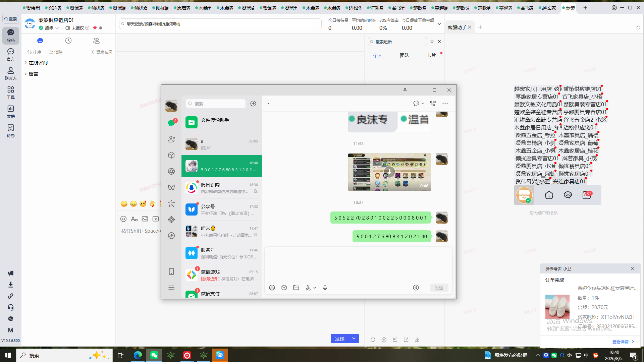The width and height of the screenshot is (644, 362).
Task: Open 联系人 contacts in left sidebar
Action: click(11, 74)
